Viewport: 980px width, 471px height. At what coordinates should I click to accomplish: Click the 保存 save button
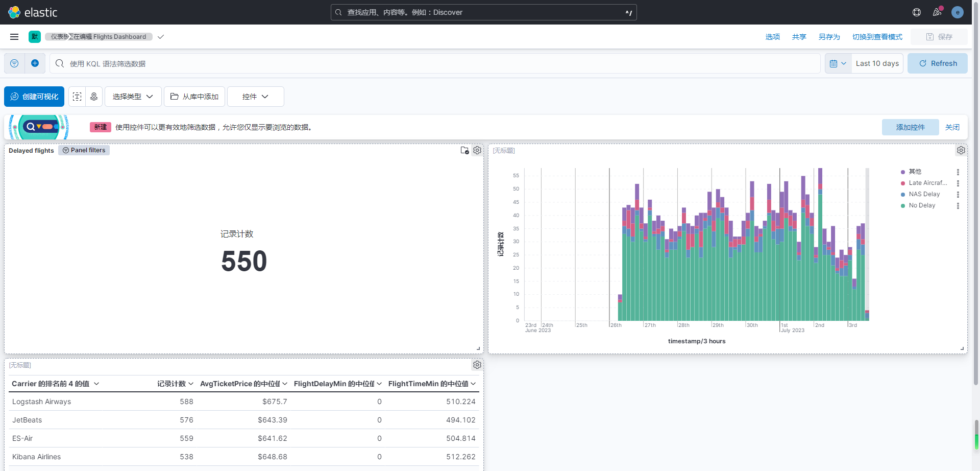[x=939, y=37]
